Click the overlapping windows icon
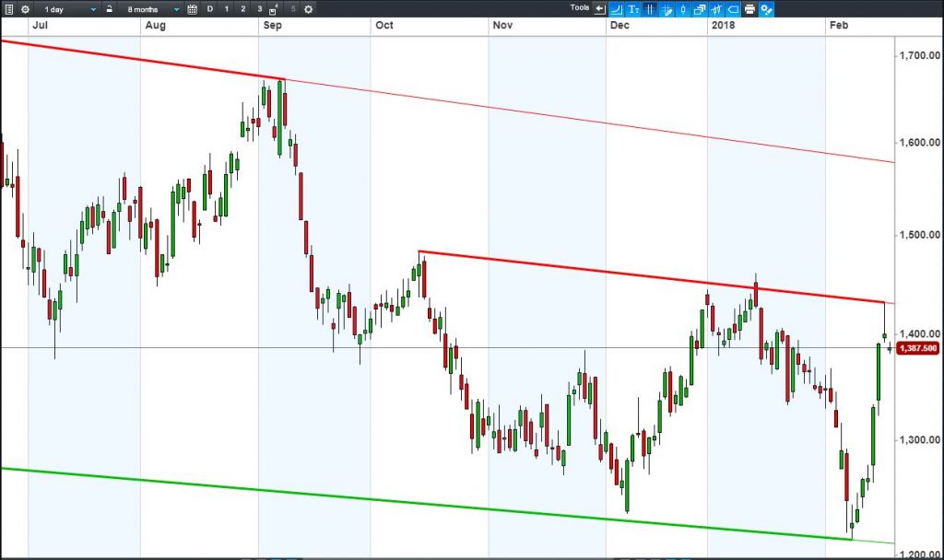944x560 pixels. click(700, 9)
